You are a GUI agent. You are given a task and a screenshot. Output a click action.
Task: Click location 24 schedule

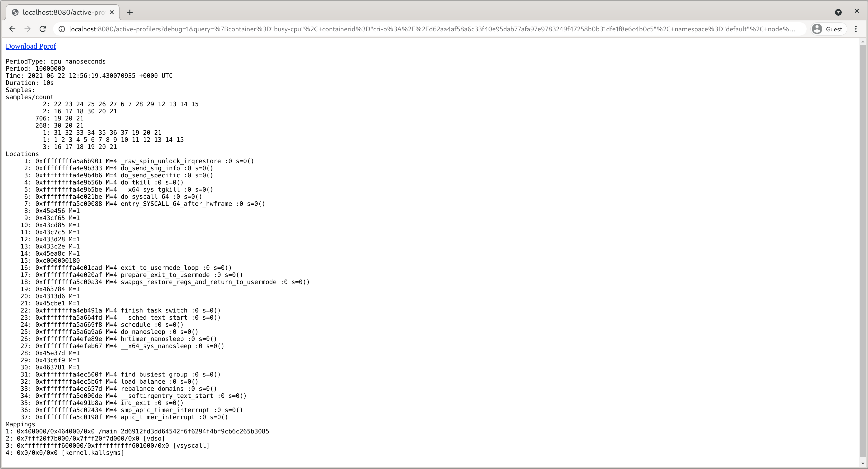[102, 325]
